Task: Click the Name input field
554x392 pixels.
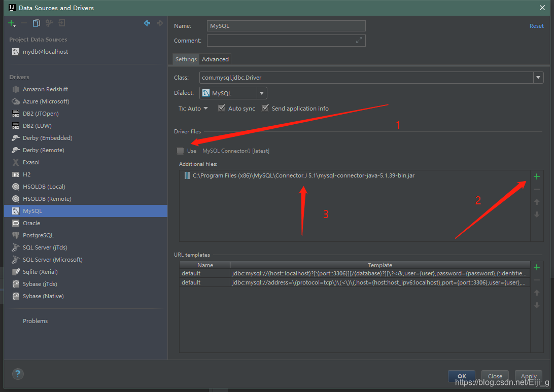Action: coord(286,26)
